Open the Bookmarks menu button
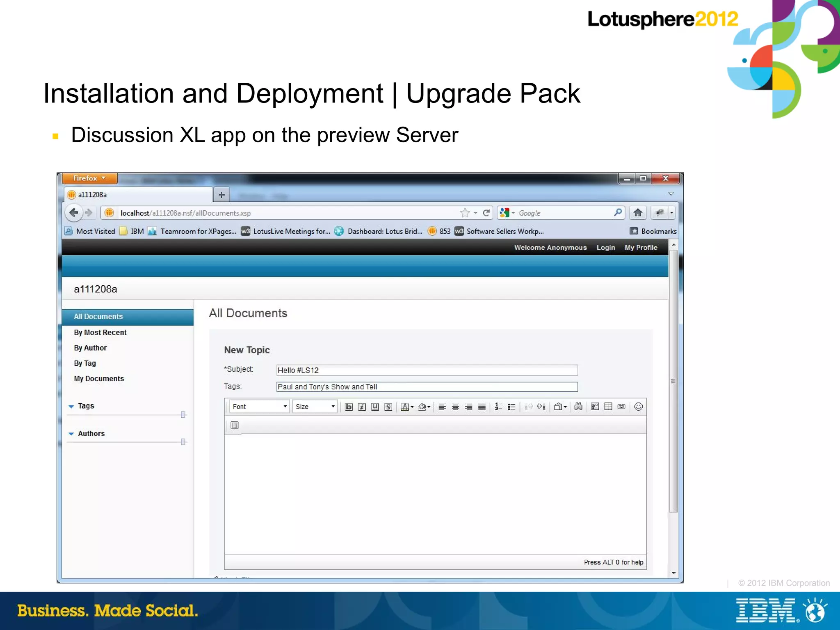Image resolution: width=840 pixels, height=630 pixels. [653, 232]
